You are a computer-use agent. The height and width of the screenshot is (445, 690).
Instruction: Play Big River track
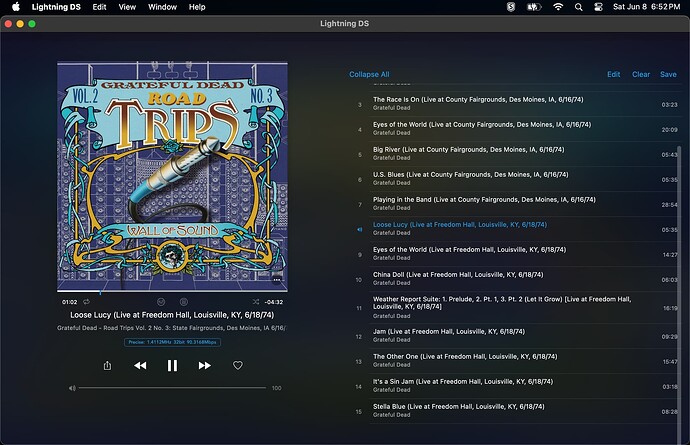[x=517, y=154]
